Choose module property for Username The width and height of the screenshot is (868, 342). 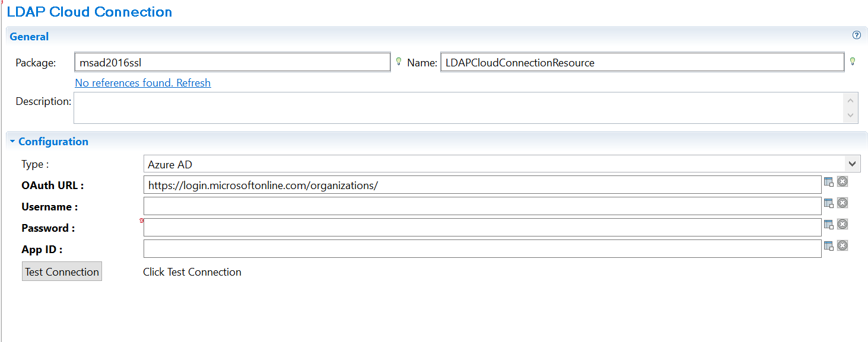coord(829,203)
